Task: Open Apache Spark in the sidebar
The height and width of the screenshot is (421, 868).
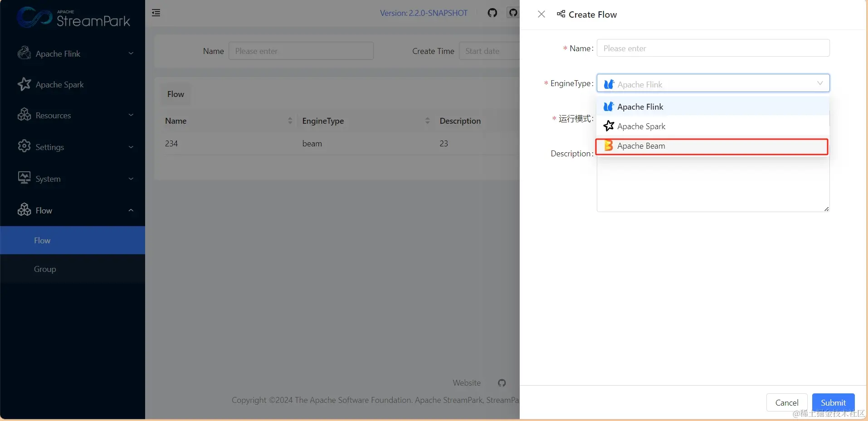Action: pyautogui.click(x=73, y=84)
